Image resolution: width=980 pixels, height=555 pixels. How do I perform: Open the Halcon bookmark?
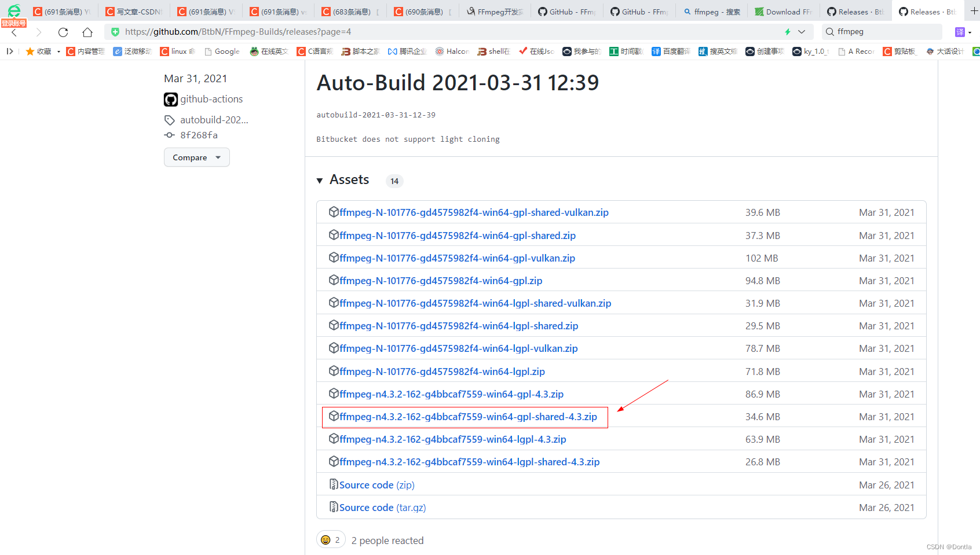pyautogui.click(x=452, y=52)
